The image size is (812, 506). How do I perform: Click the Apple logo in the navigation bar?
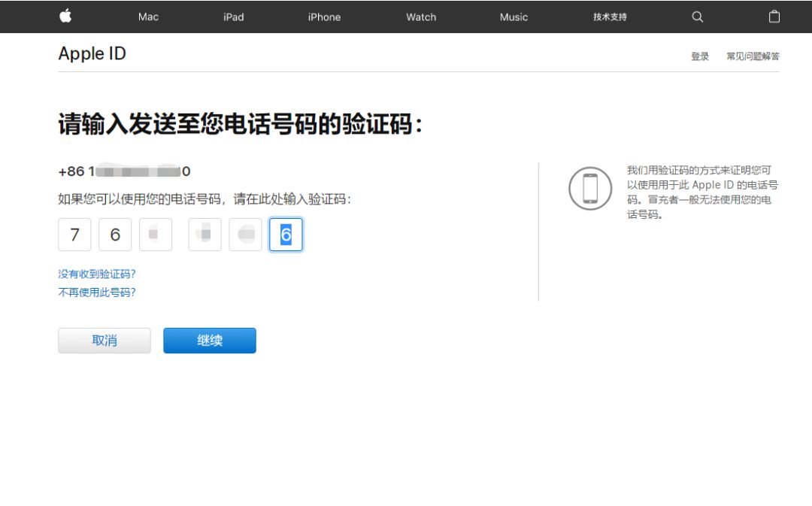65,17
